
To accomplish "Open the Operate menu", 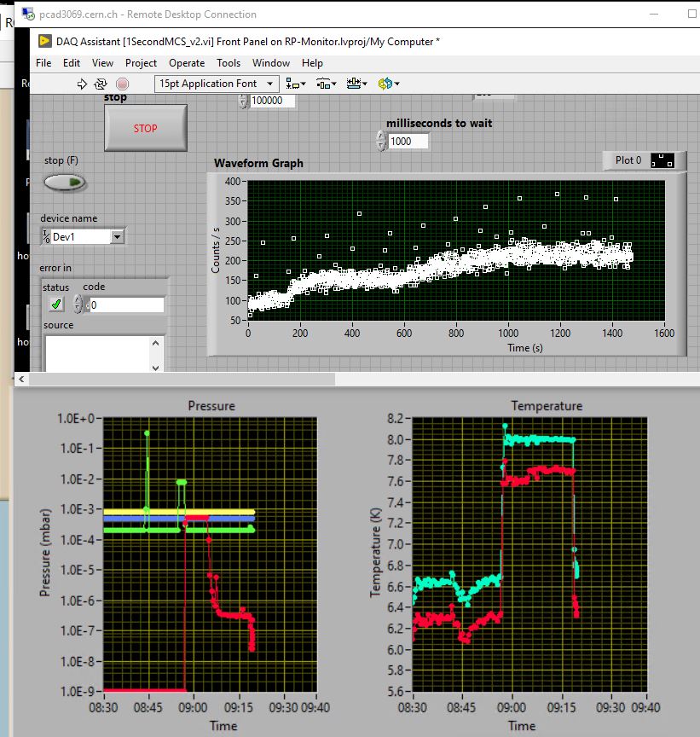I will coord(186,63).
